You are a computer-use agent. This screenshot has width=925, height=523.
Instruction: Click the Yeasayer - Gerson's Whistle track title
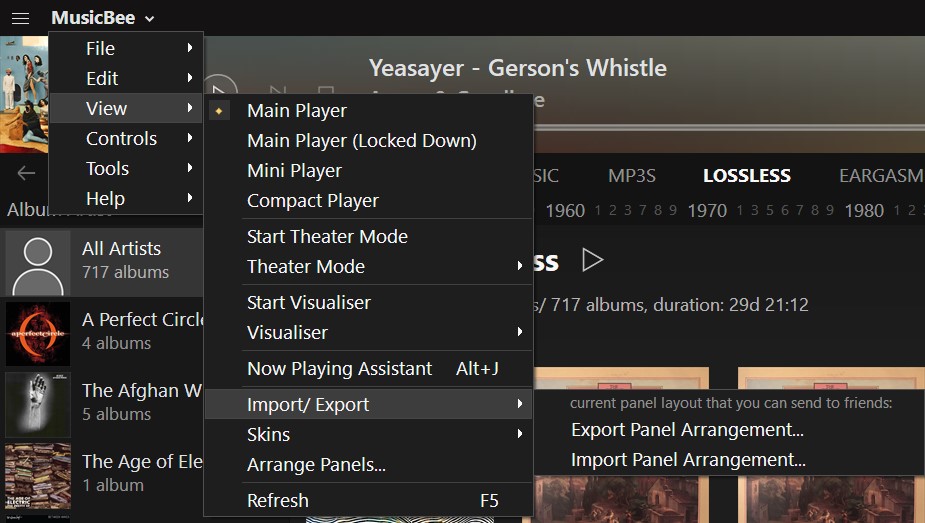point(518,68)
